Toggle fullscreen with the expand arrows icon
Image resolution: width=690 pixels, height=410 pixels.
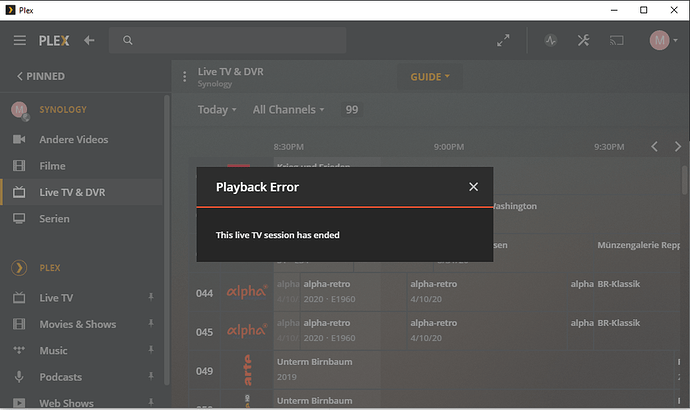[503, 40]
